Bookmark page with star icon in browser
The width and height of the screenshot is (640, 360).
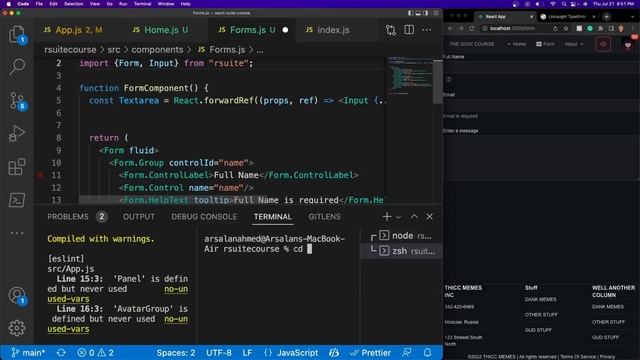coord(566,29)
